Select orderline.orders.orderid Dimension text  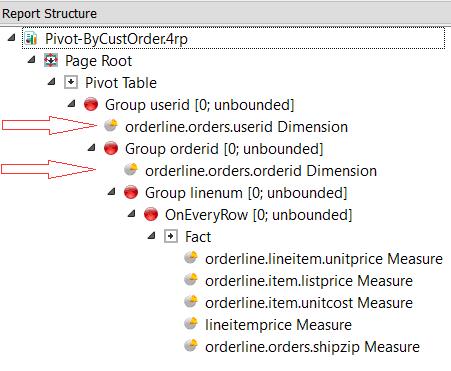tap(261, 171)
